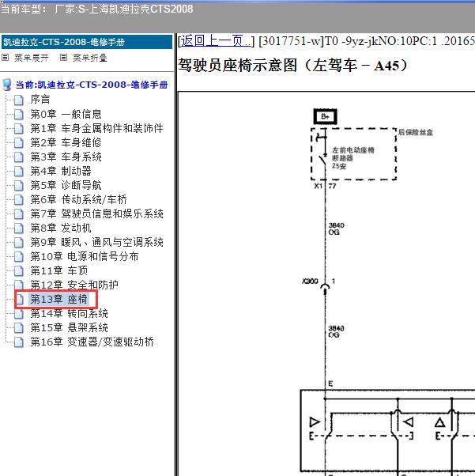Click the page icon beside 第0章 一般信息
475x476 pixels.
coord(19,114)
